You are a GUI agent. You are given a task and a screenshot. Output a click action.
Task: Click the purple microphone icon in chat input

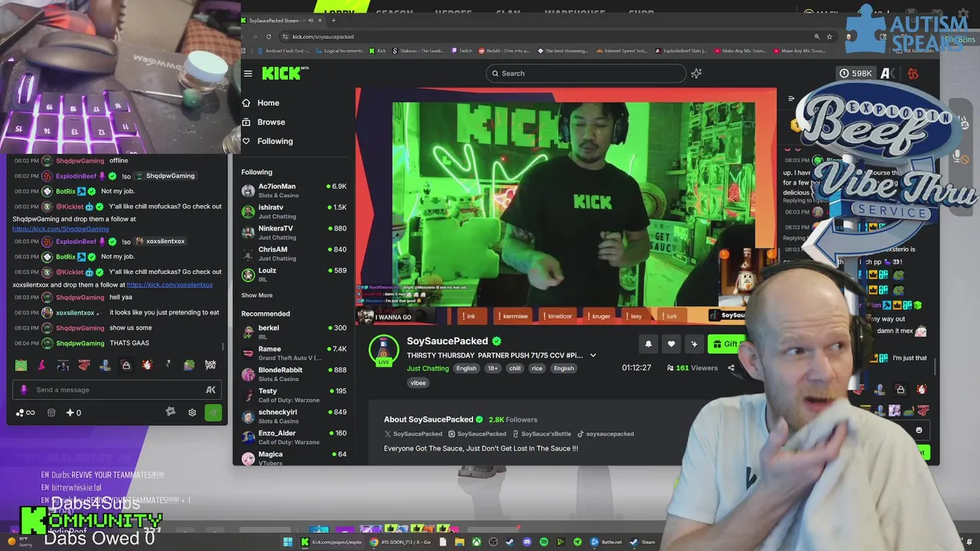23,390
